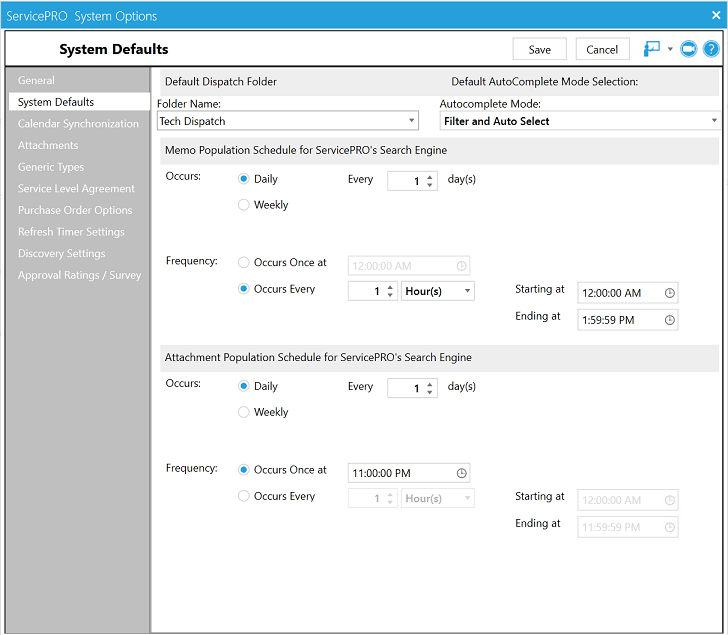Open Memo schedule Hour(s) unit dropdown
The image size is (728, 635).
tap(467, 291)
